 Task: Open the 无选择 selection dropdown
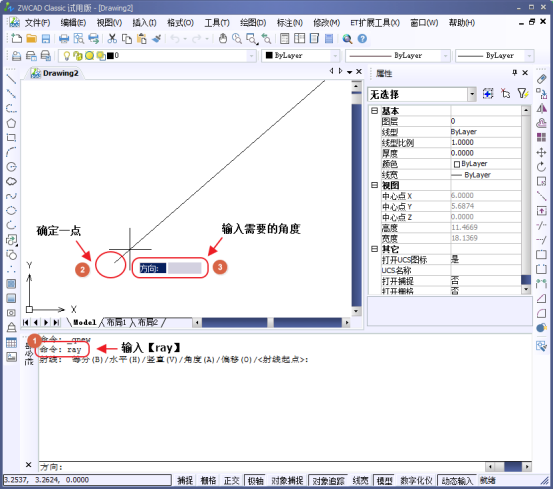point(422,94)
